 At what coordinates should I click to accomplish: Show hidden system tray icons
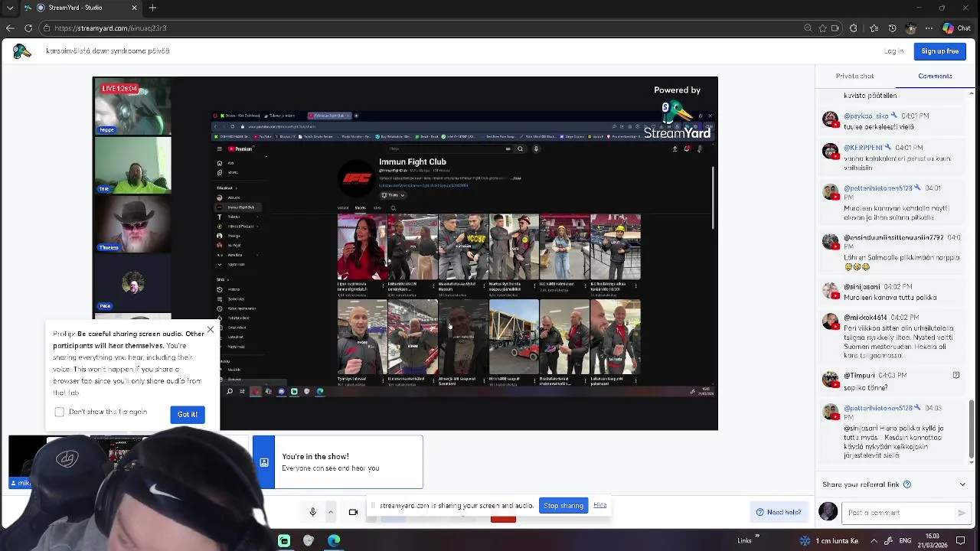point(874,541)
